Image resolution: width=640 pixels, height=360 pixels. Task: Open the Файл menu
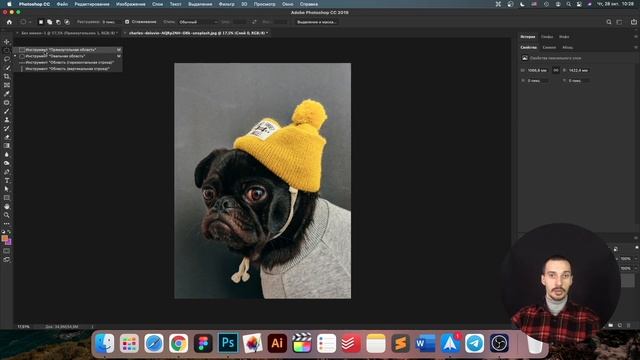(62, 4)
